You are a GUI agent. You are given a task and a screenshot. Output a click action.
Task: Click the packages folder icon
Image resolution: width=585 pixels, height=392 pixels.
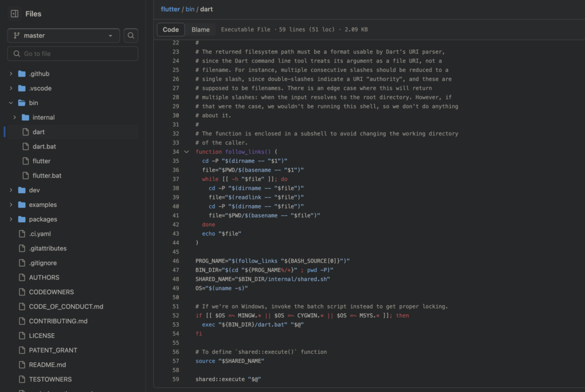[x=22, y=219]
